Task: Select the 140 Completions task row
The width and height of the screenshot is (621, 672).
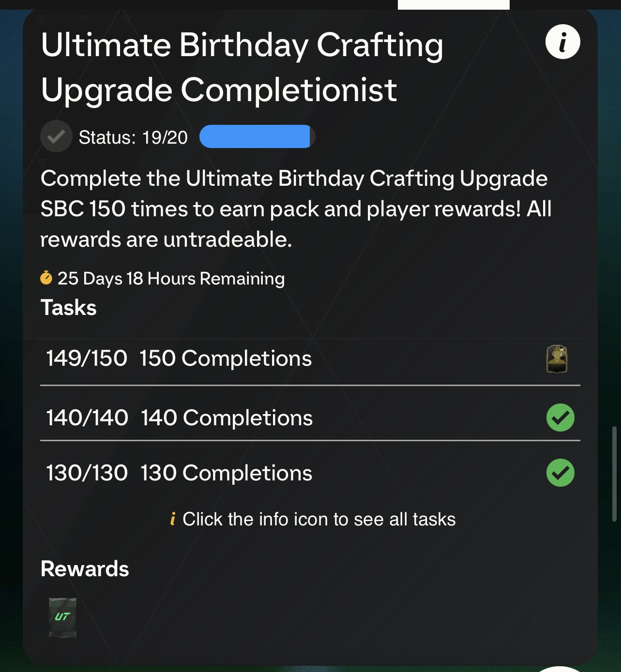Action: pos(310,418)
